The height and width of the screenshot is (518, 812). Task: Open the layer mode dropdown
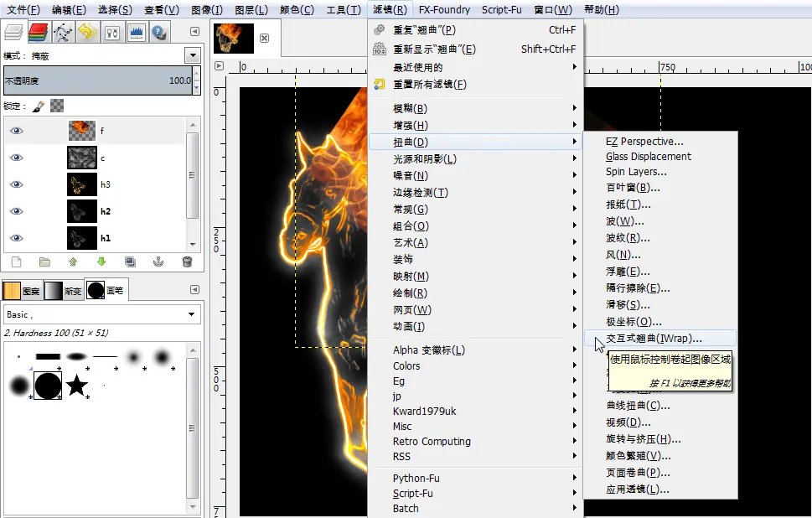click(x=193, y=55)
